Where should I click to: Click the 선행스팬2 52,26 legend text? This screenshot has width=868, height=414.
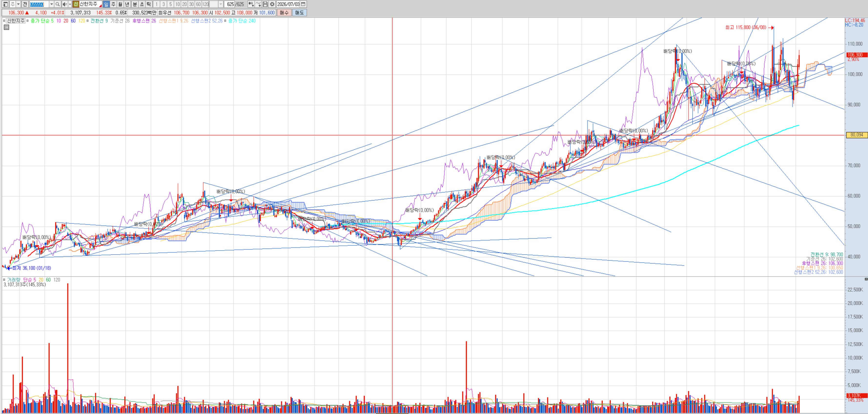pyautogui.click(x=207, y=21)
